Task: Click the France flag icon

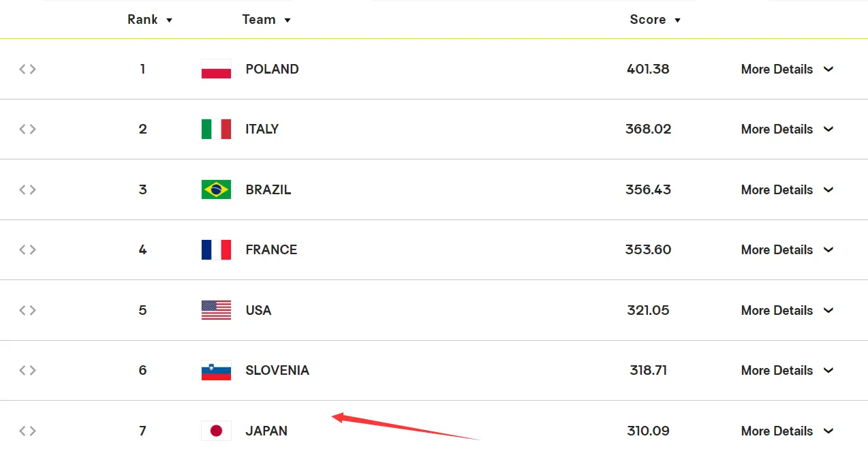Action: tap(216, 249)
